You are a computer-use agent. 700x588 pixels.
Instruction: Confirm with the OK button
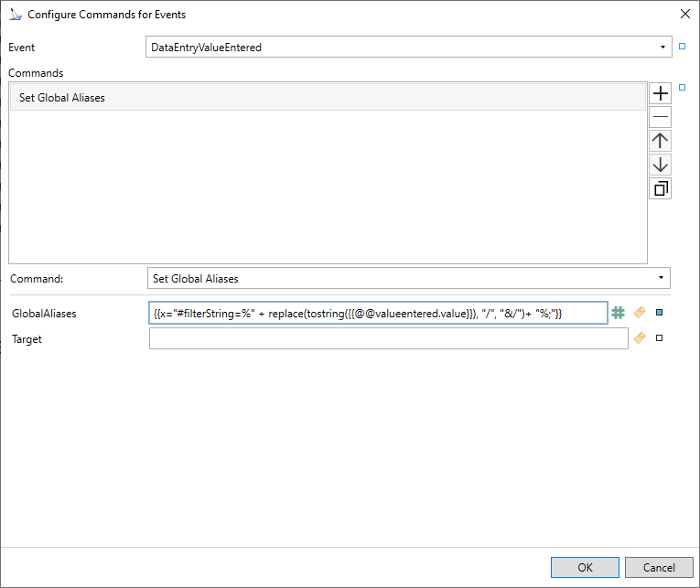[x=585, y=568]
